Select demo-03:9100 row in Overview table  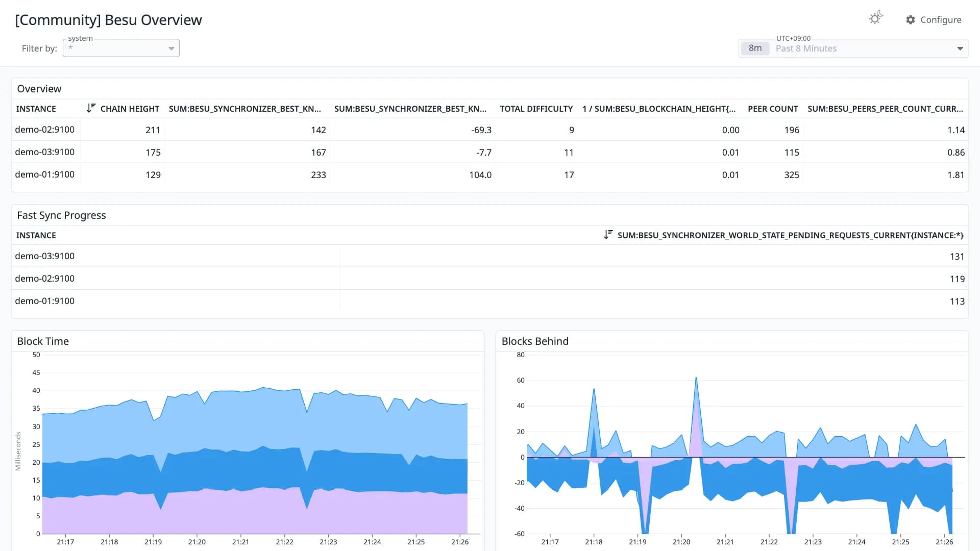coord(490,152)
